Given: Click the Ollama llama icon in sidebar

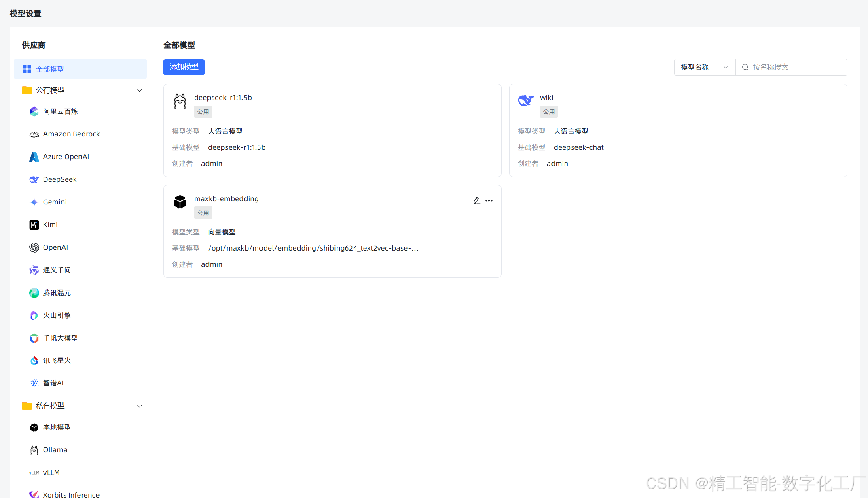Looking at the screenshot, I should [x=34, y=450].
